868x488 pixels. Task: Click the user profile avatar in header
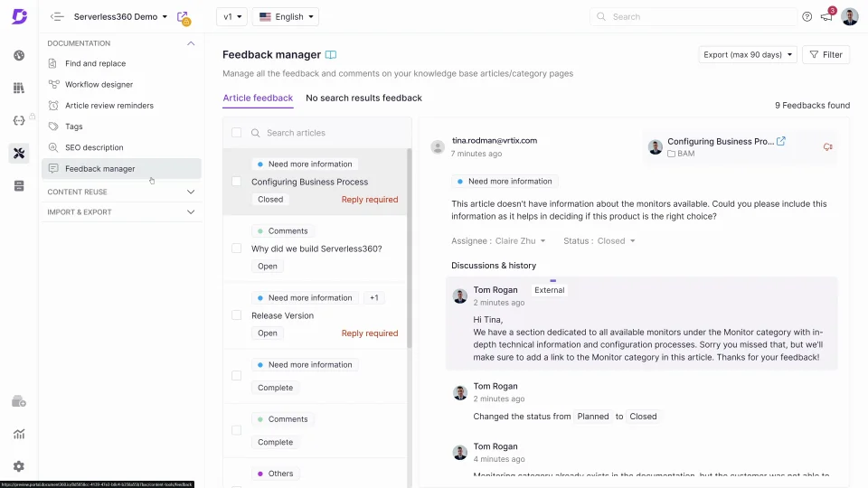tap(849, 16)
